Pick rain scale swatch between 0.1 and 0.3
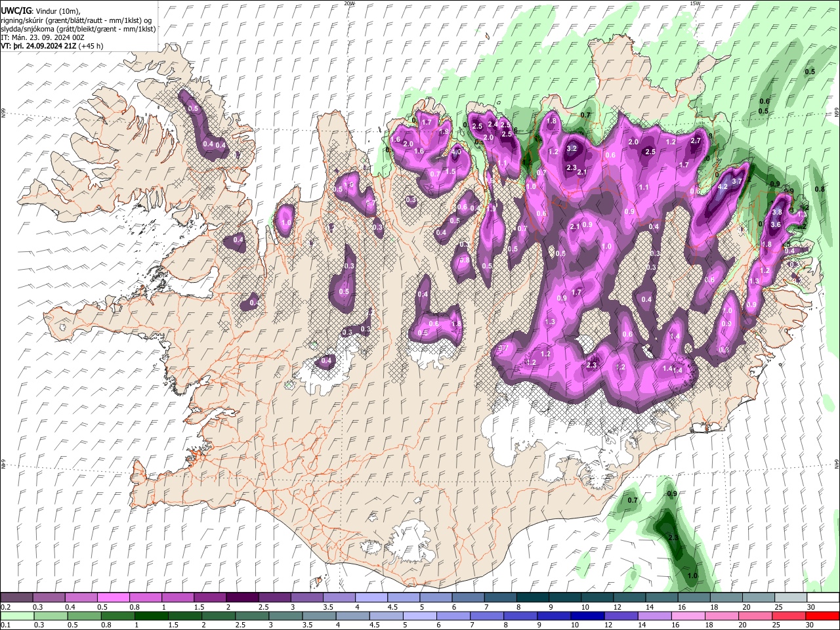Screen dimensions: 840x630 (16, 616)
